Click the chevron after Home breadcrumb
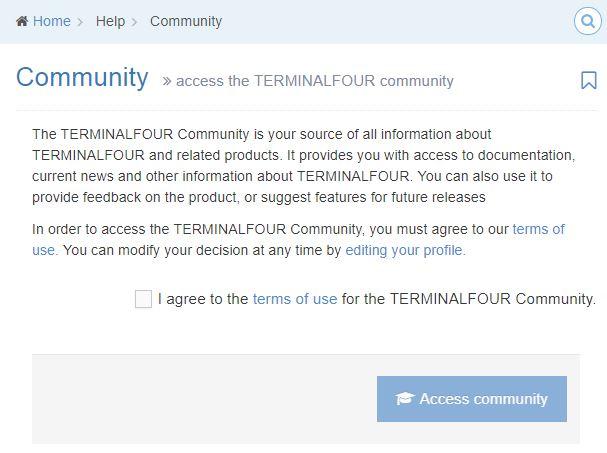This screenshot has width=607, height=453. tap(80, 21)
